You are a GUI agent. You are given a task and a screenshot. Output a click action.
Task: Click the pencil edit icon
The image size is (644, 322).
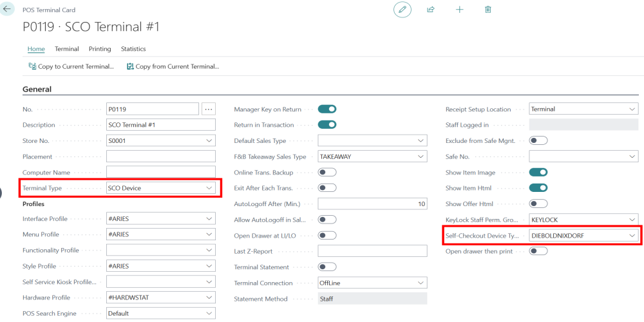(402, 10)
